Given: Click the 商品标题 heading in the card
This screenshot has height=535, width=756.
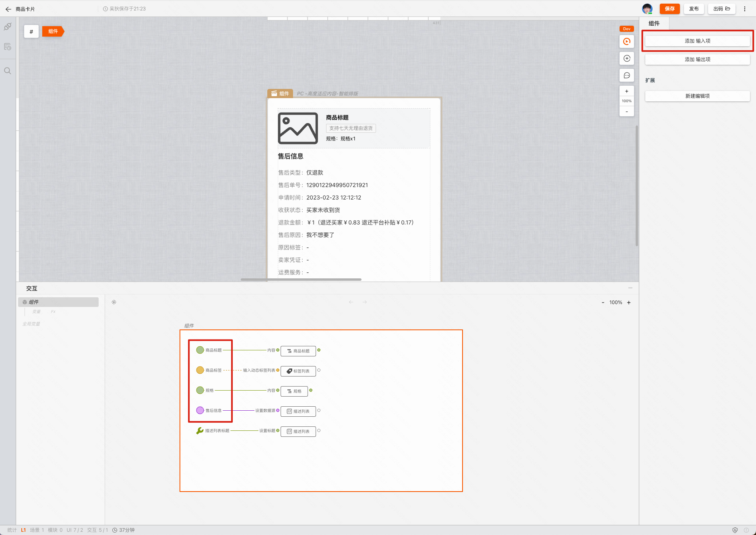Looking at the screenshot, I should [337, 117].
